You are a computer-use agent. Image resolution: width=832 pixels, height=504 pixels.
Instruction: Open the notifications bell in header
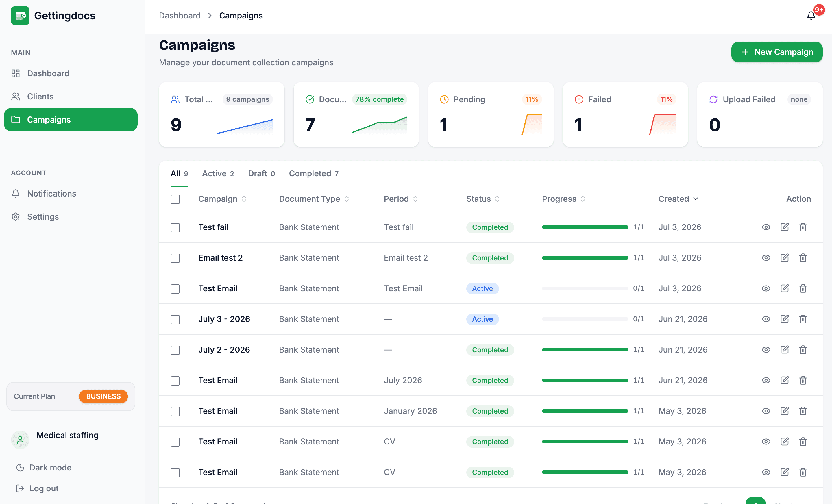(x=811, y=16)
